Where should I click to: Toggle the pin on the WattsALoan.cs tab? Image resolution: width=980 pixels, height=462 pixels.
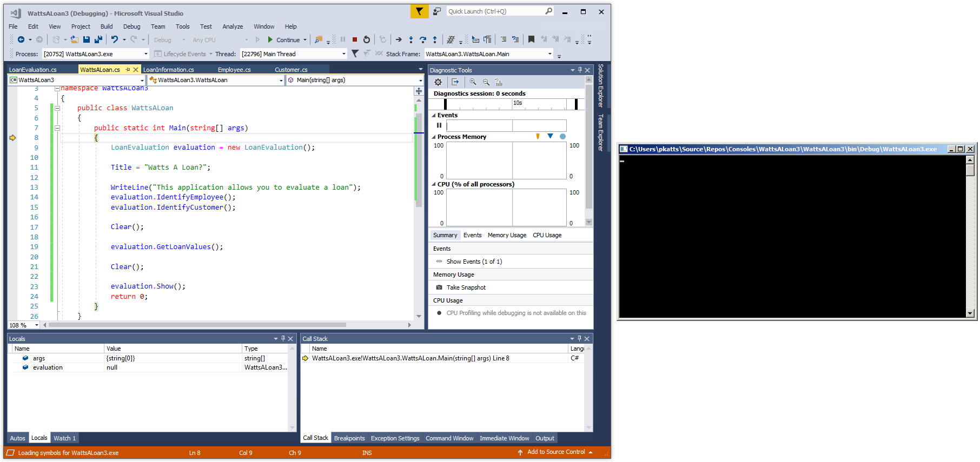point(128,70)
